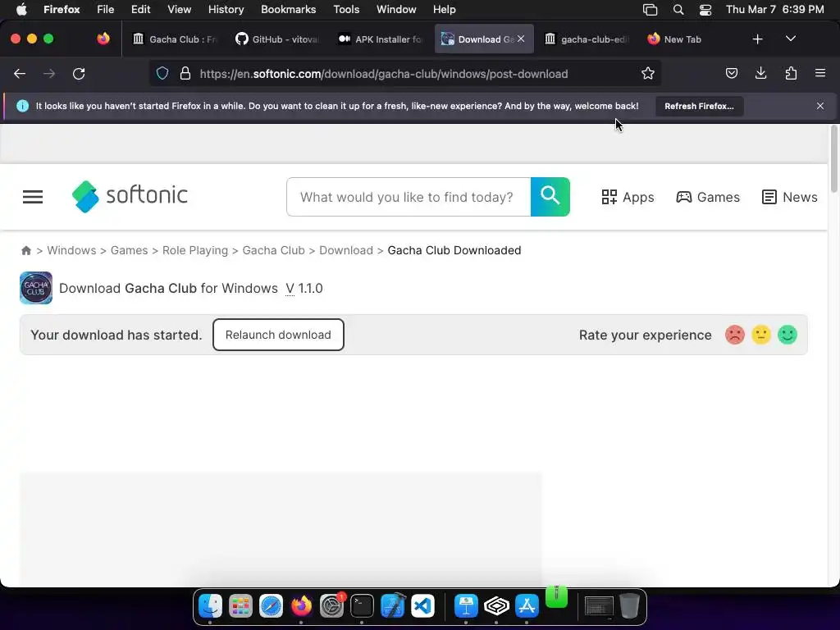Open Keynote from the Dock
Viewport: 840px width, 630px height.
[466, 606]
